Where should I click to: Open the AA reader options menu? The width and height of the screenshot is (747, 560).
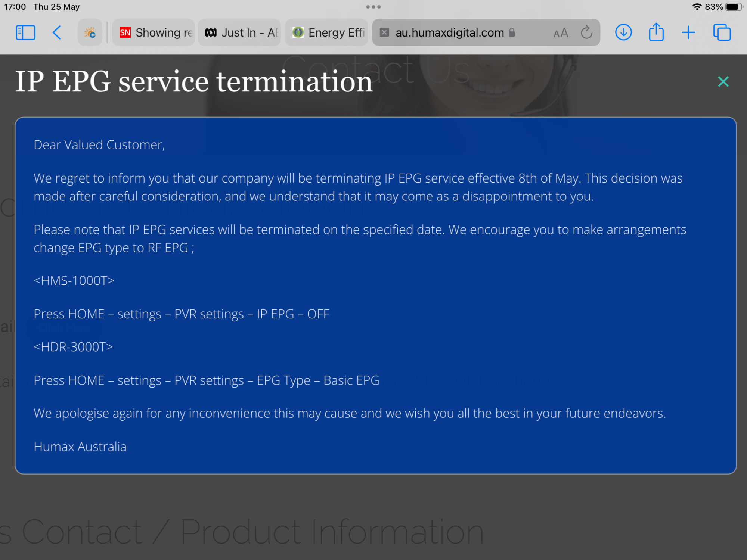coord(561,33)
